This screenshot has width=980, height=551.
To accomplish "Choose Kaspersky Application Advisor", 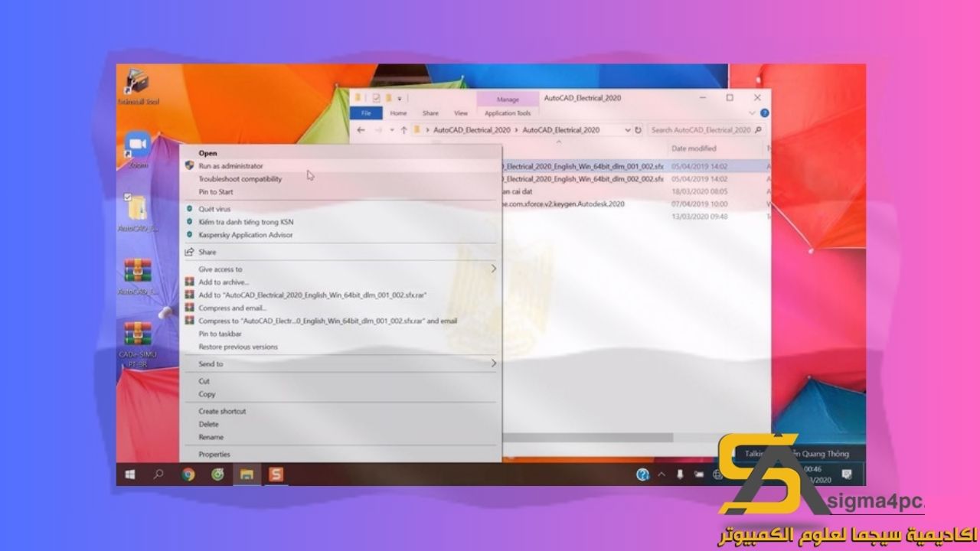I will (x=246, y=235).
